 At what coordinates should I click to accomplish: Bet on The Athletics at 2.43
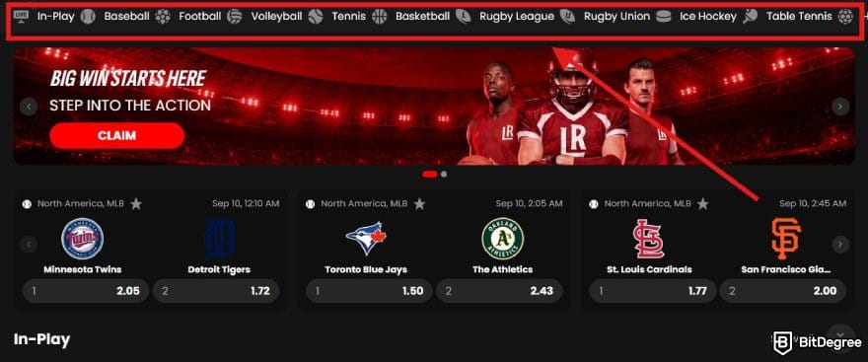[499, 291]
